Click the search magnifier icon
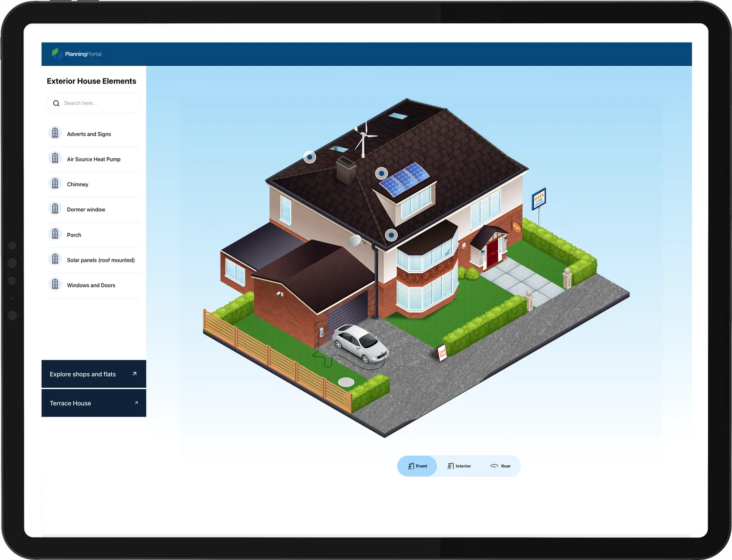This screenshot has height=560, width=732. coord(56,103)
